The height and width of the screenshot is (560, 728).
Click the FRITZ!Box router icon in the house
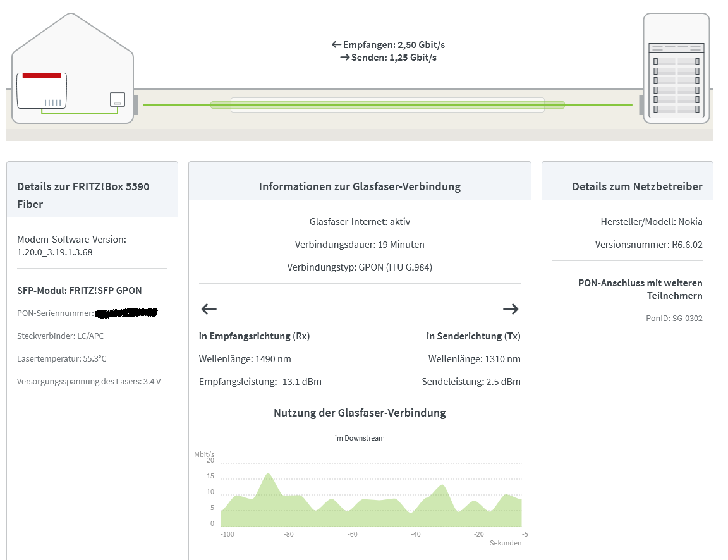[42, 90]
